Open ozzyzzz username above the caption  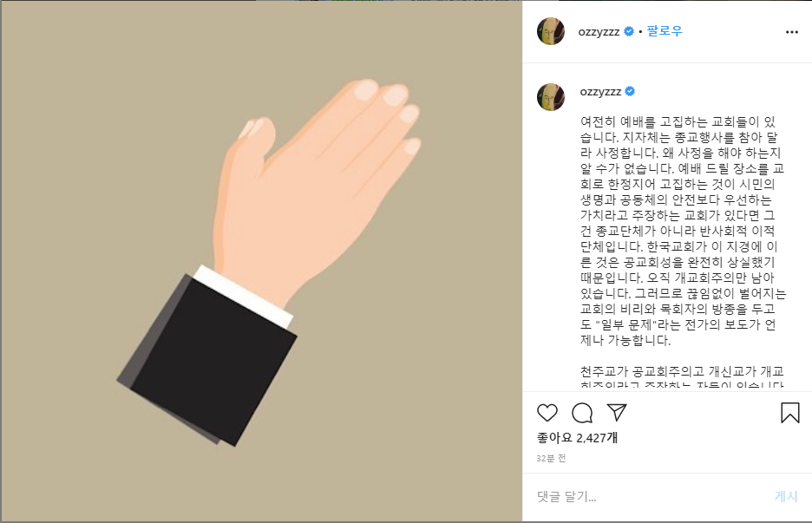point(600,92)
